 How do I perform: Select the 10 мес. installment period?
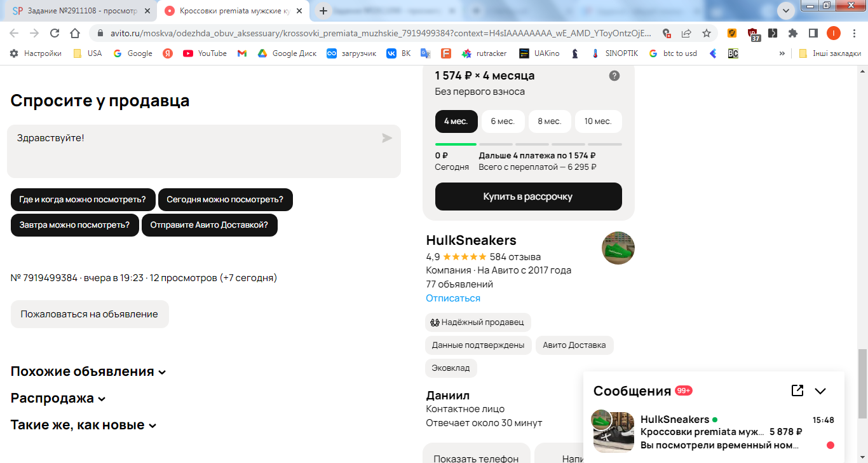[x=598, y=121]
